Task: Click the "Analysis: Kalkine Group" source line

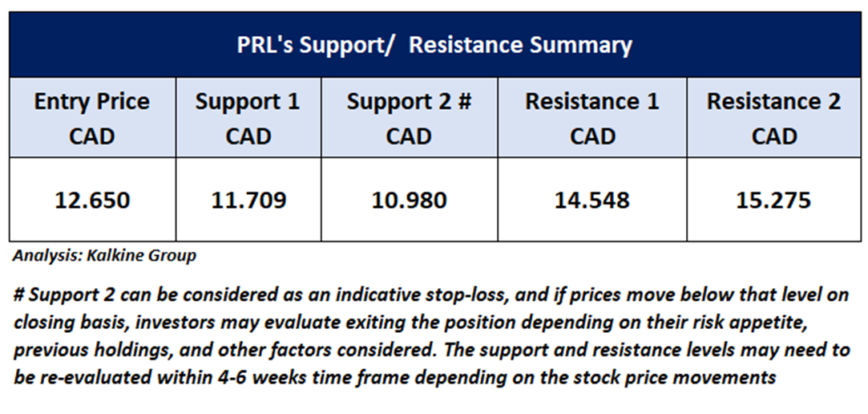Action: coord(104,257)
